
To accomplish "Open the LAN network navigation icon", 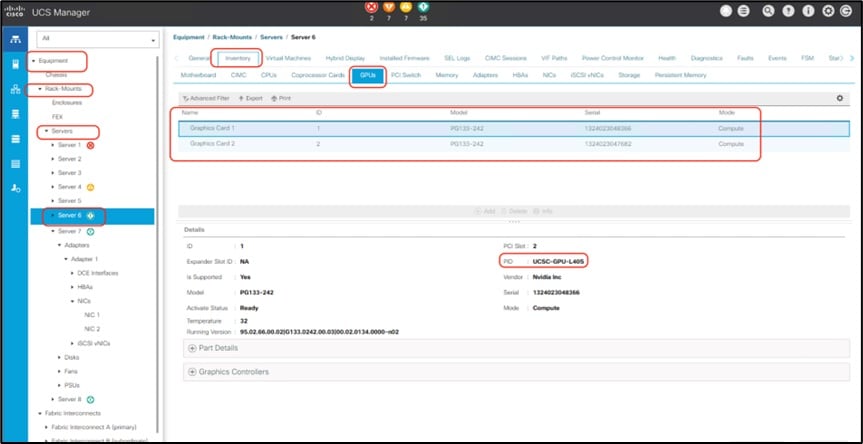I will 15,90.
